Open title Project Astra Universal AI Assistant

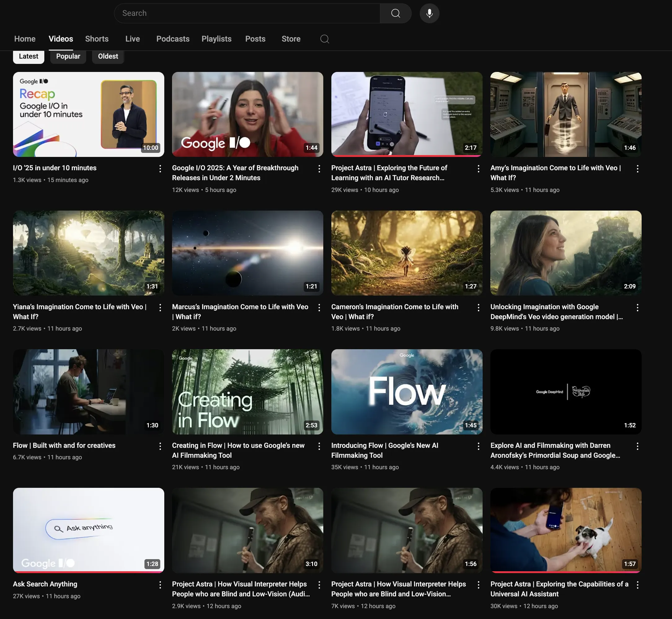[x=559, y=589]
